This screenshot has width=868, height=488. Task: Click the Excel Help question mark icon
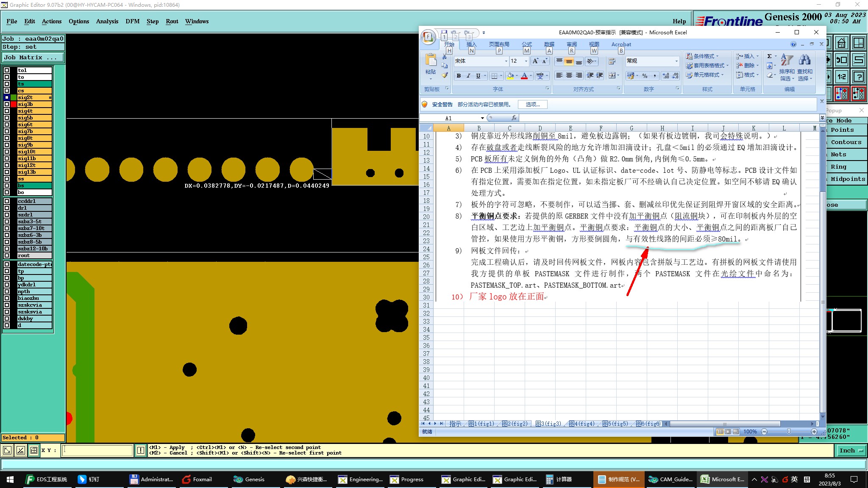pos(793,44)
